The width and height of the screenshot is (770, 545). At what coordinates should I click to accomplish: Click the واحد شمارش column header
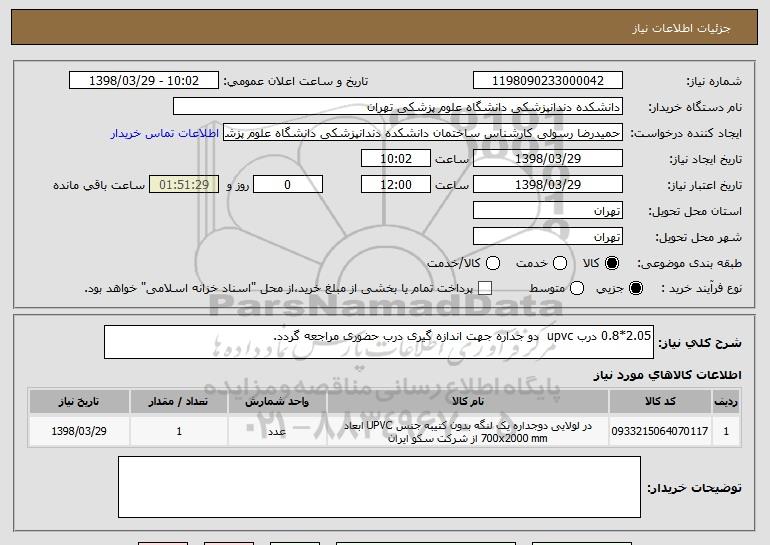(x=277, y=402)
